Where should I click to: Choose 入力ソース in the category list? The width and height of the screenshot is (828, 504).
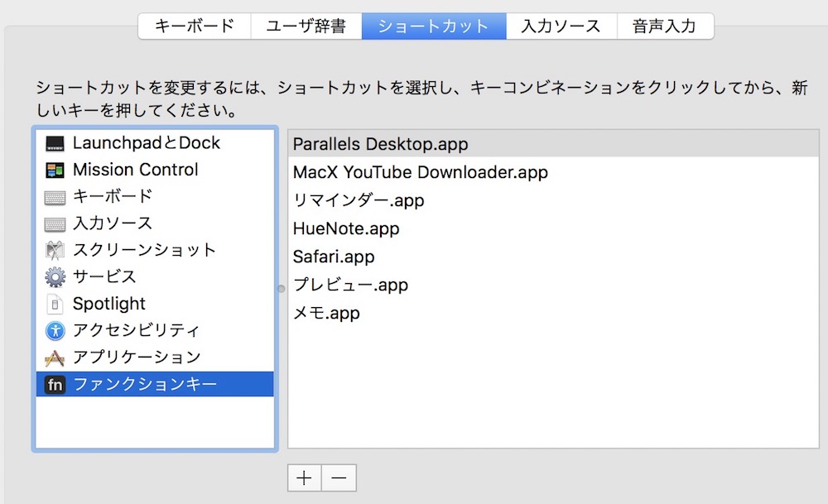pyautogui.click(x=155, y=223)
